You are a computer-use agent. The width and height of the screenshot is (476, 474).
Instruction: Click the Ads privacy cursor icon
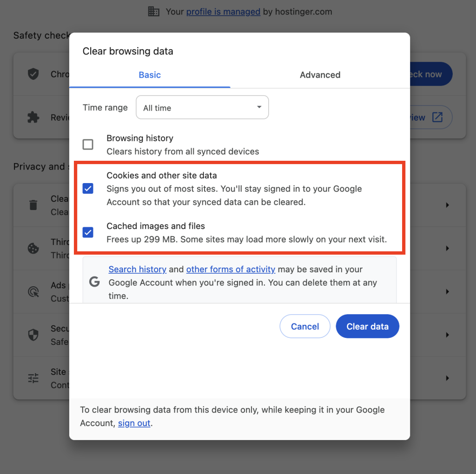point(33,292)
